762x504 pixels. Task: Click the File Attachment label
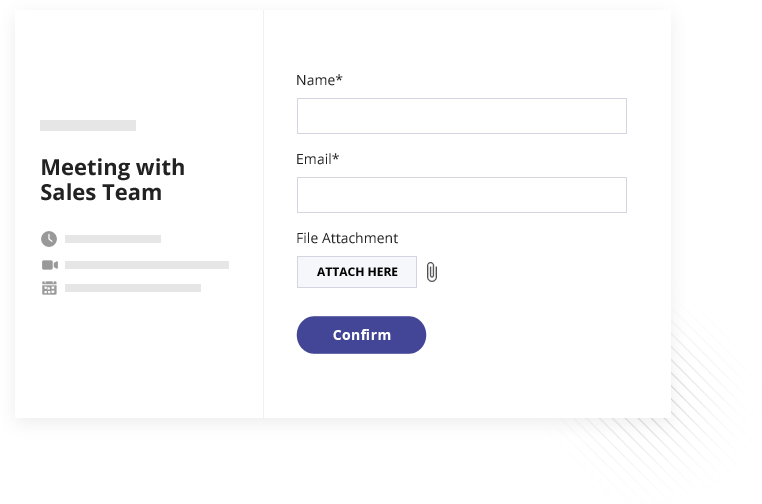click(x=347, y=238)
